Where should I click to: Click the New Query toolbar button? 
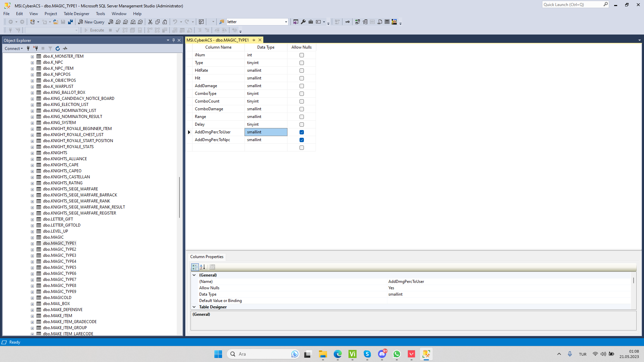(91, 22)
